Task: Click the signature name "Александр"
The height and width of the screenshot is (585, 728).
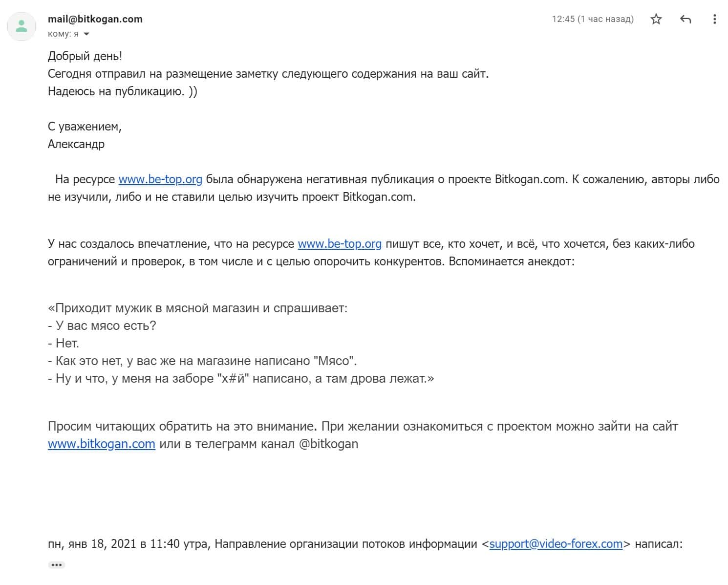Action: pos(76,144)
